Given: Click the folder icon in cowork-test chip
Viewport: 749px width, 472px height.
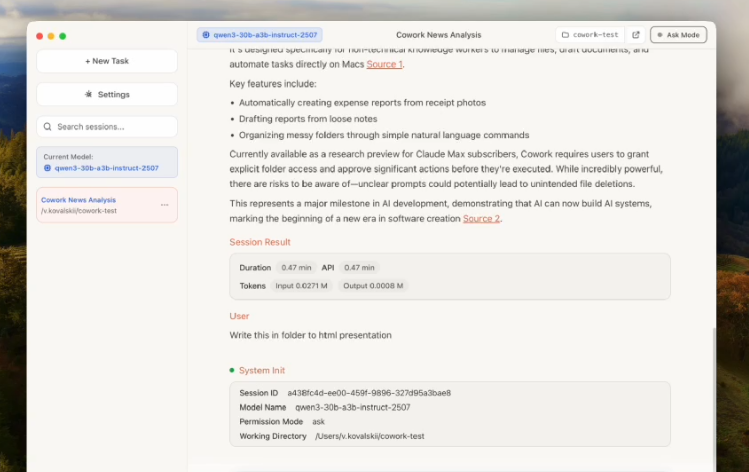Looking at the screenshot, I should point(565,35).
